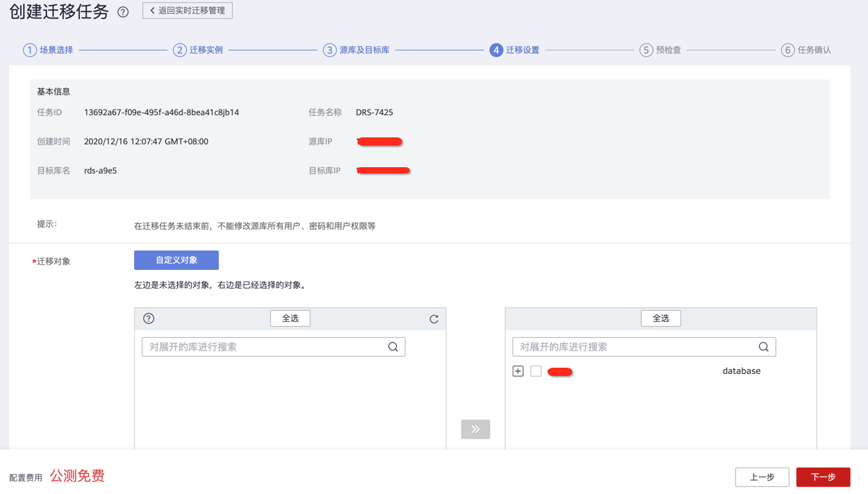This screenshot has height=494, width=868.
Task: Click the help icon in left object panel
Action: 149,318
